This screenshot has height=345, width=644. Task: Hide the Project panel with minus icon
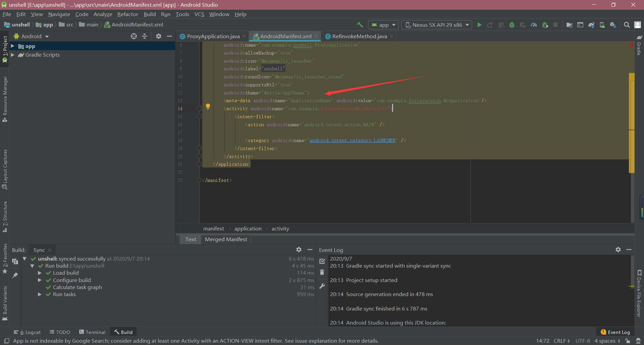click(169, 36)
